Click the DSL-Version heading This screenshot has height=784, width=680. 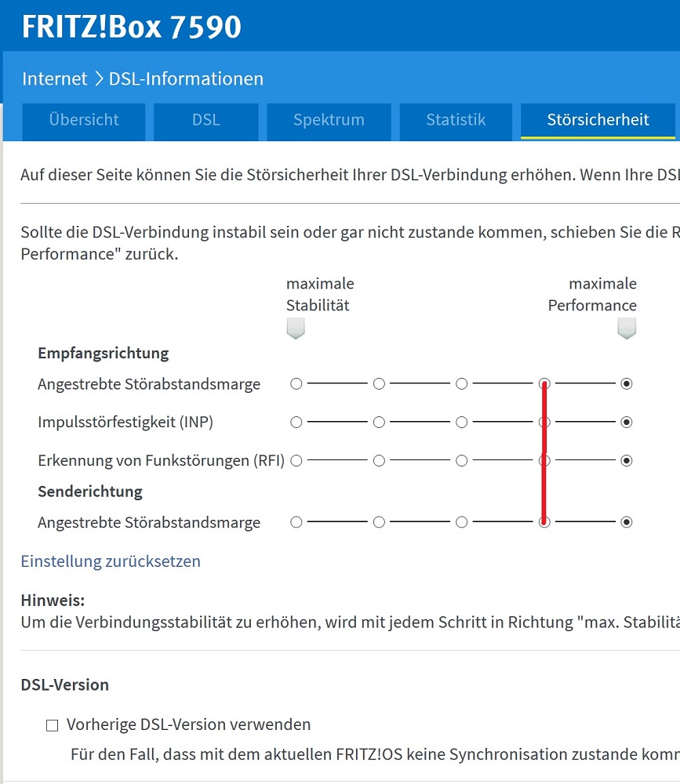(x=64, y=684)
